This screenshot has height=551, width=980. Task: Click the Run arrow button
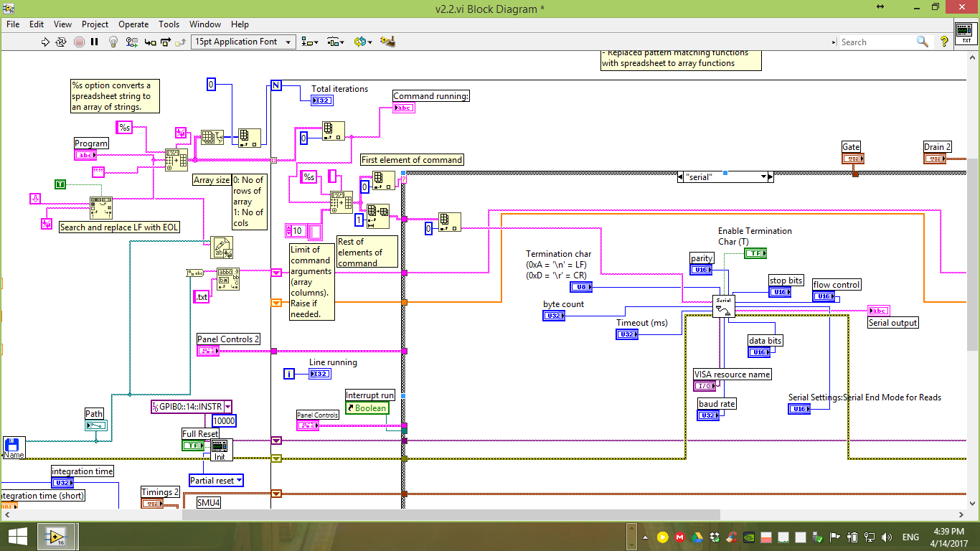coord(46,42)
